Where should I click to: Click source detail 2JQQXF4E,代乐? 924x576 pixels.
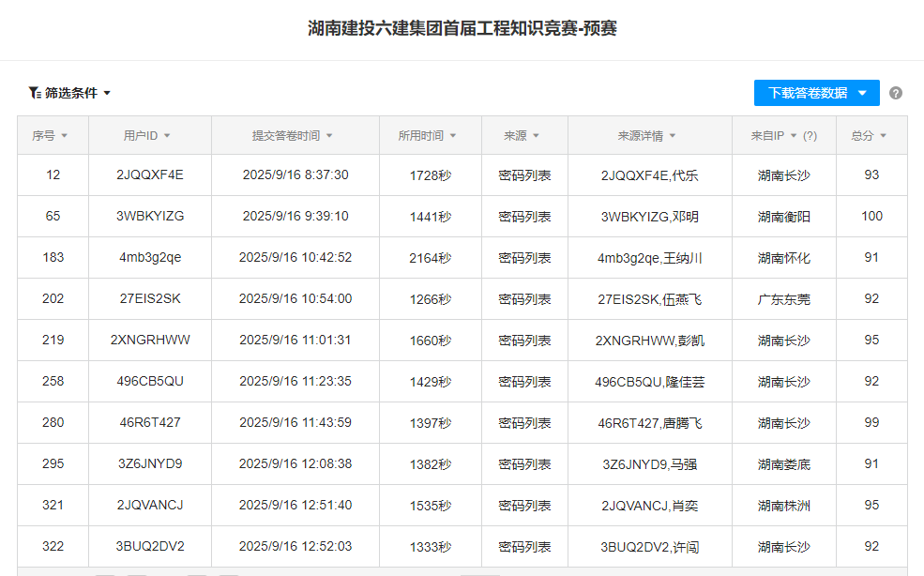[x=649, y=175]
